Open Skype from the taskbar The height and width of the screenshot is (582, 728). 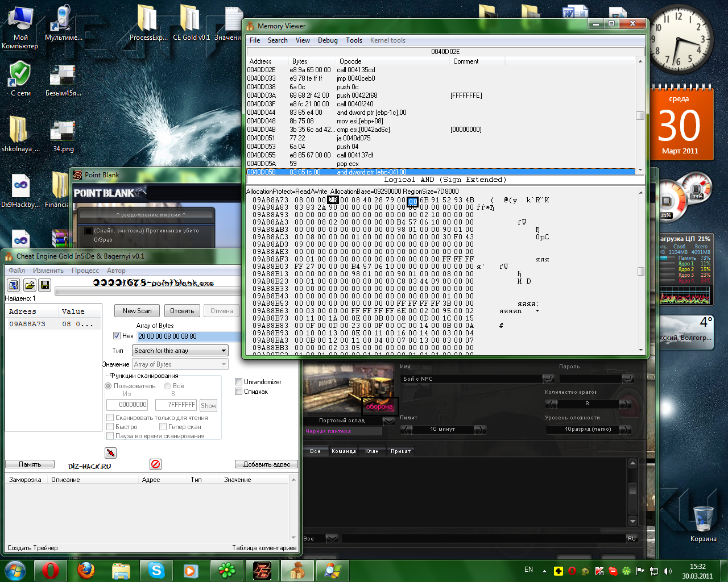click(156, 570)
